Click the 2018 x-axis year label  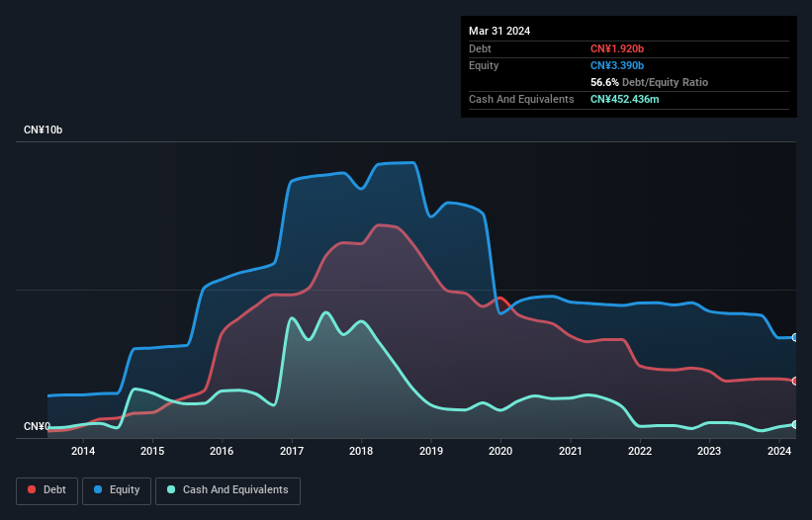(361, 451)
